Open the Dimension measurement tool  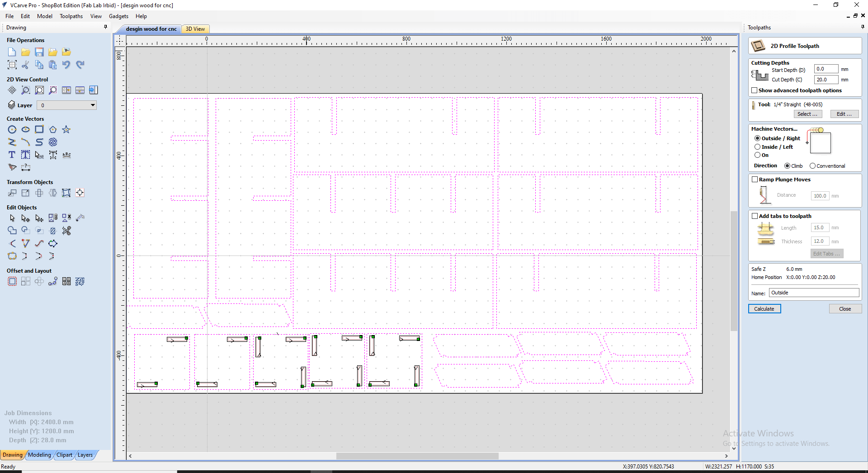[x=26, y=167]
